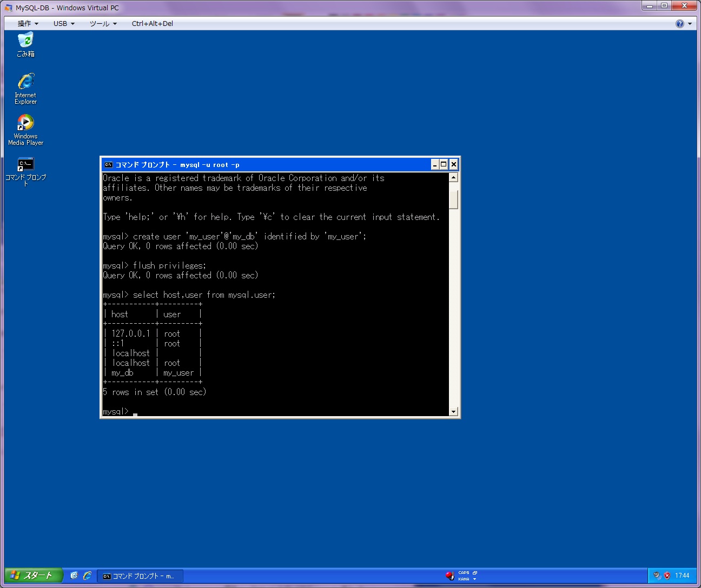Launch Internet Explorer from quick launch

(87, 576)
